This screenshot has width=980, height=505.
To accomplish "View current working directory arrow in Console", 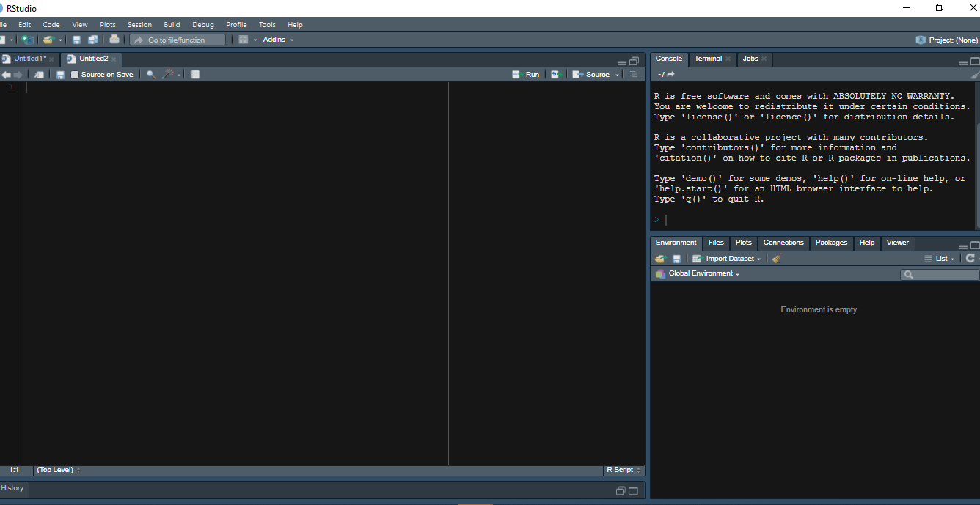I will click(x=671, y=75).
